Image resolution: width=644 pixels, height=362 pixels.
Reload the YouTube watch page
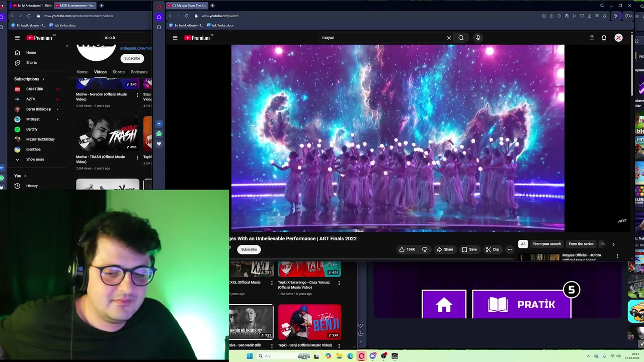point(186,16)
